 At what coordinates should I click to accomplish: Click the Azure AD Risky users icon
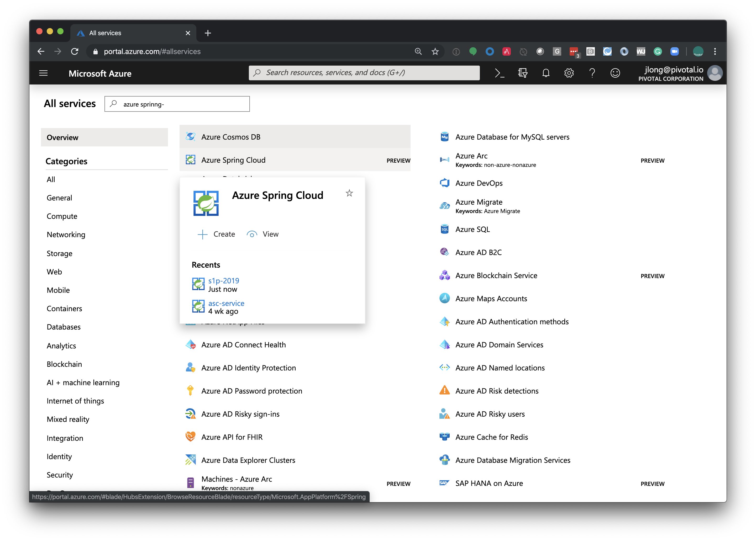pyautogui.click(x=444, y=414)
